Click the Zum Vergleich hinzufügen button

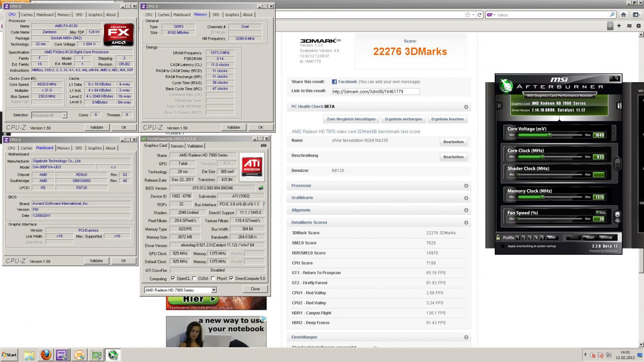click(351, 119)
